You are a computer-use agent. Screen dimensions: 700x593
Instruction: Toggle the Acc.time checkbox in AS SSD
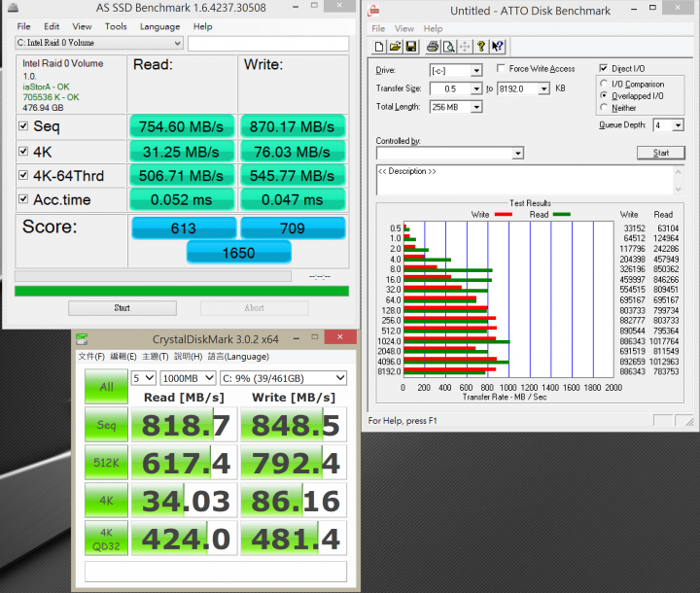point(23,199)
